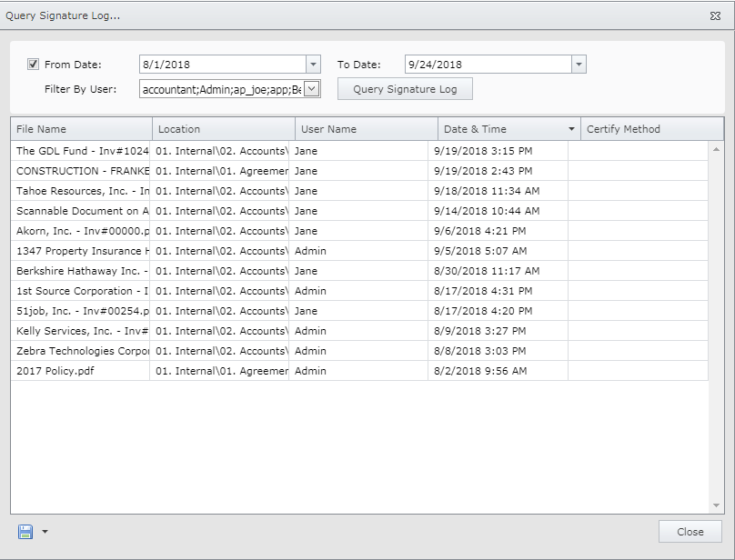Select the 2017 Policy.pdf row
Screen dimensions: 735x560
[82, 371]
